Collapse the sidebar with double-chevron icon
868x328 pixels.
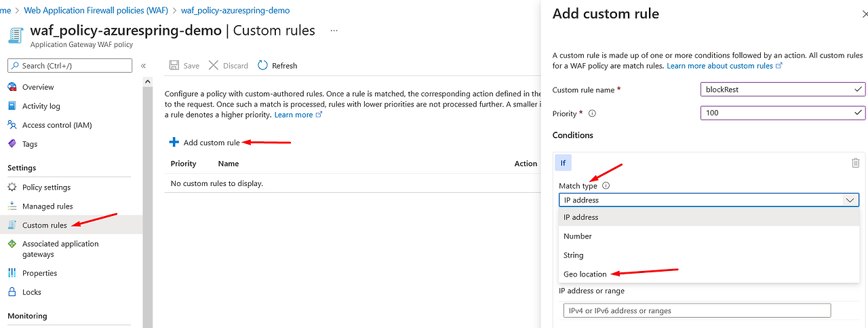point(143,66)
